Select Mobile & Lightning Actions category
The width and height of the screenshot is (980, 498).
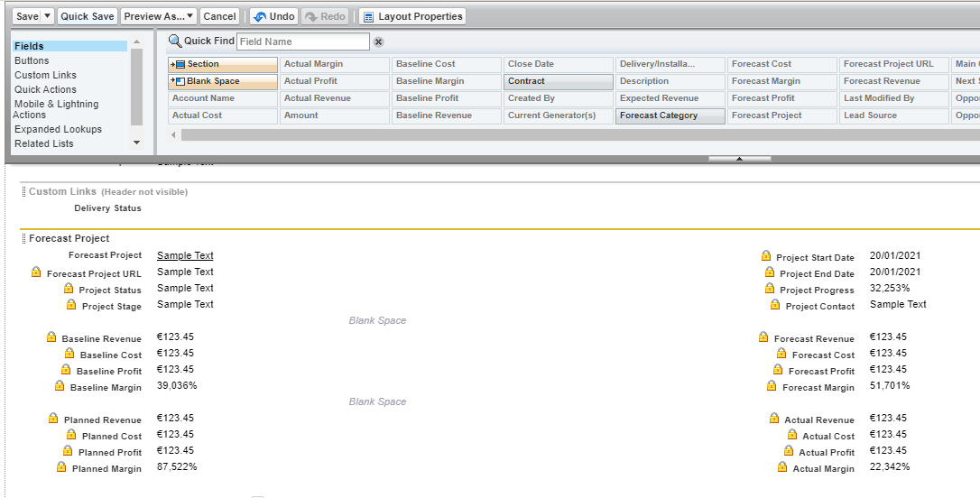(56, 109)
